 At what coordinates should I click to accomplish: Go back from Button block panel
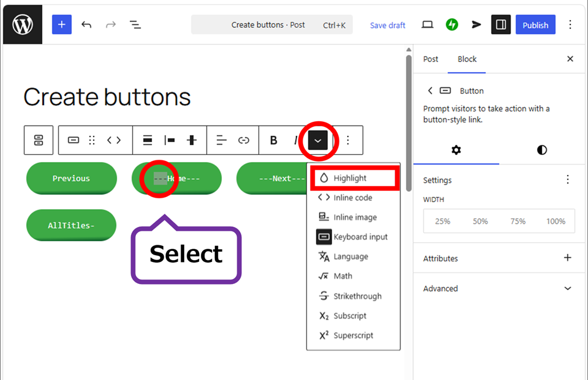tap(430, 91)
